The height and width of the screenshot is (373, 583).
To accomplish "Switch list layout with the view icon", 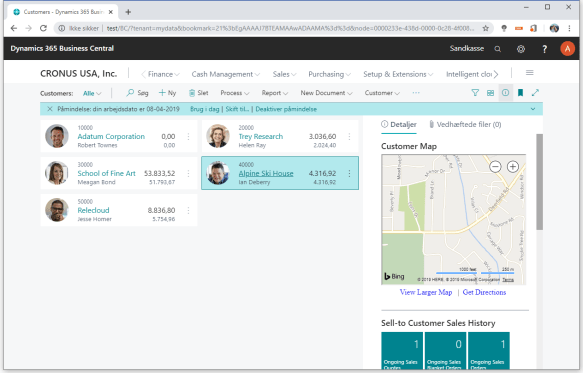I will [490, 93].
